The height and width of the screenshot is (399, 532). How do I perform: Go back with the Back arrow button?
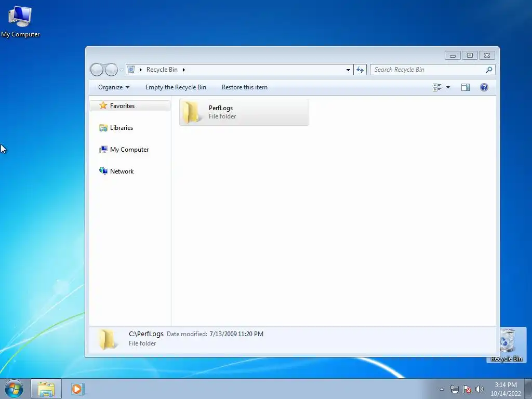pos(97,70)
